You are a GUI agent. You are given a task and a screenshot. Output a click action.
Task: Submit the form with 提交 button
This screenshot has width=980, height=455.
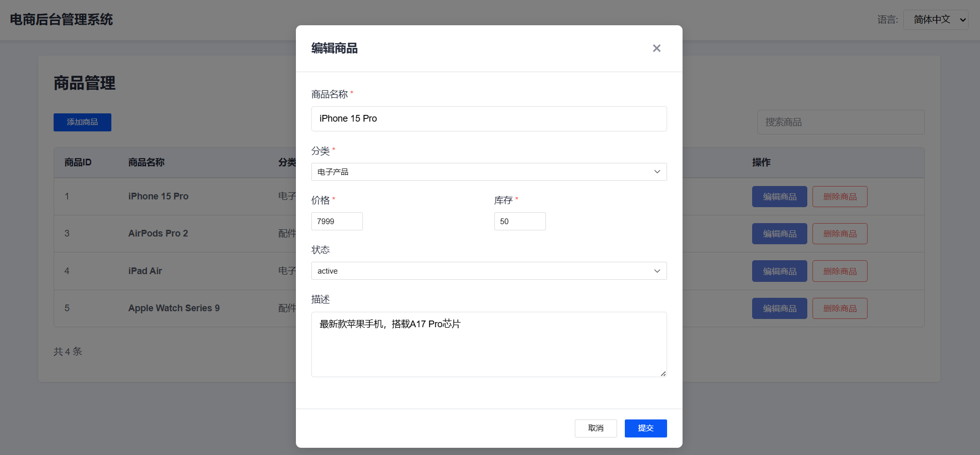645,428
